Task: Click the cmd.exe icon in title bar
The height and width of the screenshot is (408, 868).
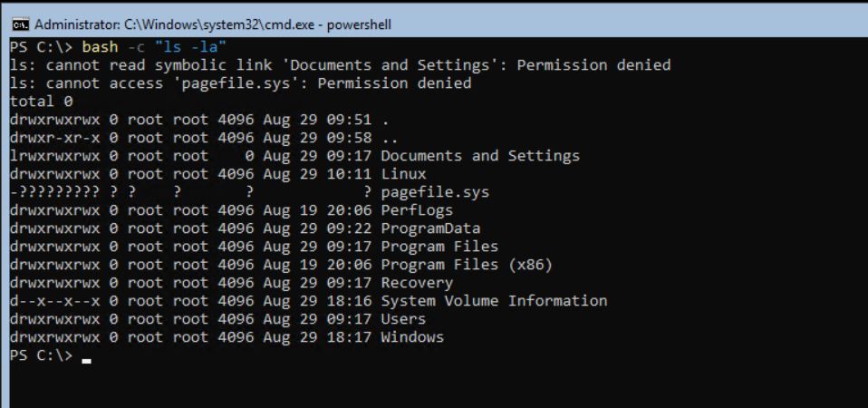Action: coord(21,24)
